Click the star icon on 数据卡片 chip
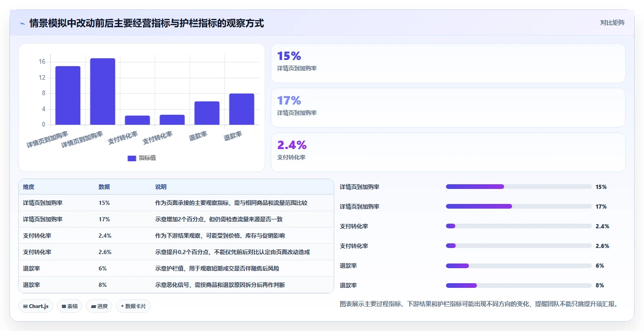 (x=123, y=306)
